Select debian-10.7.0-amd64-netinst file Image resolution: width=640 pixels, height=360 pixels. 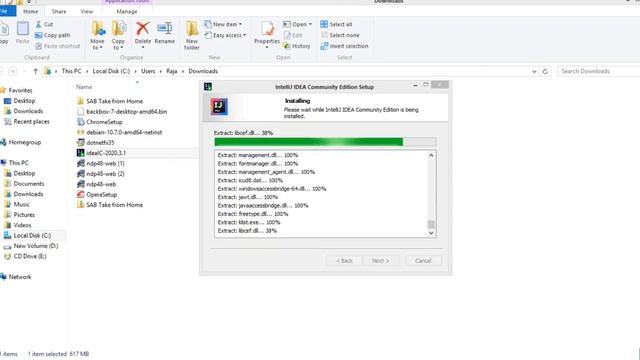click(119, 132)
